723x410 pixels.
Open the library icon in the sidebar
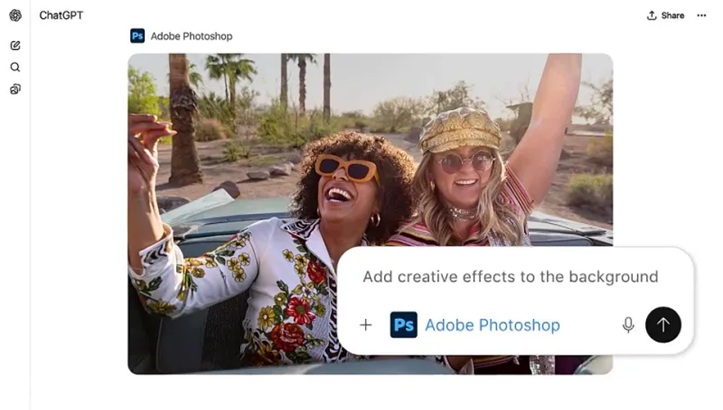tap(15, 89)
